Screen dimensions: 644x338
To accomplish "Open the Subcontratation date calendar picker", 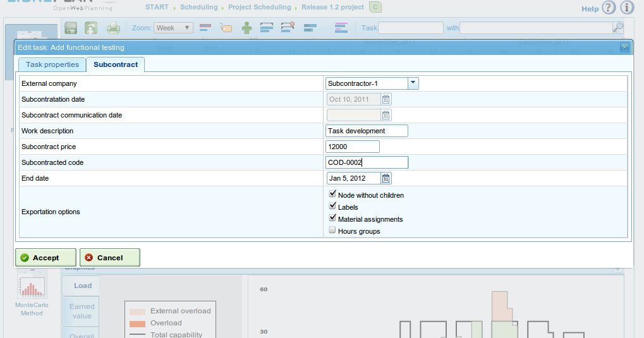I will pyautogui.click(x=386, y=99).
